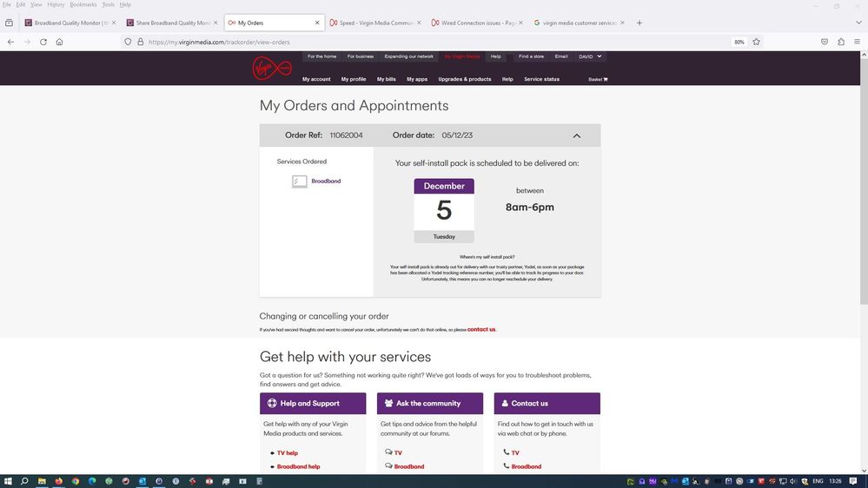Screen dimensions: 868x488
Task: Open the Basket cart icon
Action: click(x=606, y=79)
